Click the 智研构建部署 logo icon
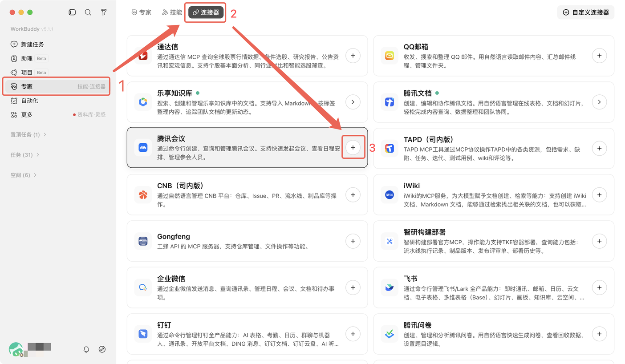Screen dimensions: 625x364 tap(390, 241)
